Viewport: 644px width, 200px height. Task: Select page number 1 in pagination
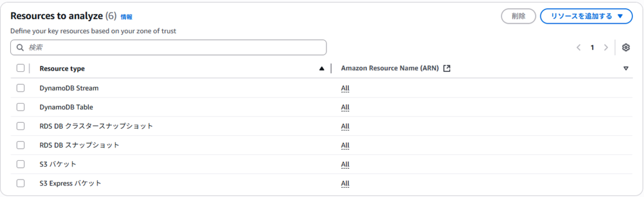click(x=592, y=48)
